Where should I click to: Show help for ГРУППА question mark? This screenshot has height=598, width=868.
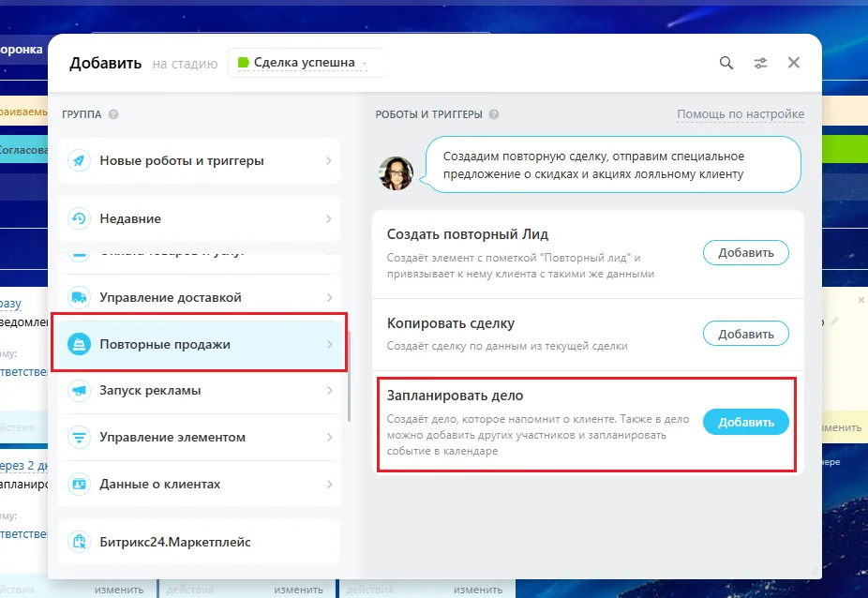click(x=113, y=114)
